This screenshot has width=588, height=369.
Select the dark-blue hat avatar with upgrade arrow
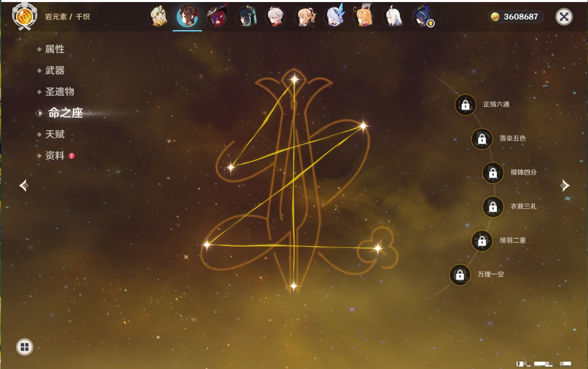(x=422, y=17)
